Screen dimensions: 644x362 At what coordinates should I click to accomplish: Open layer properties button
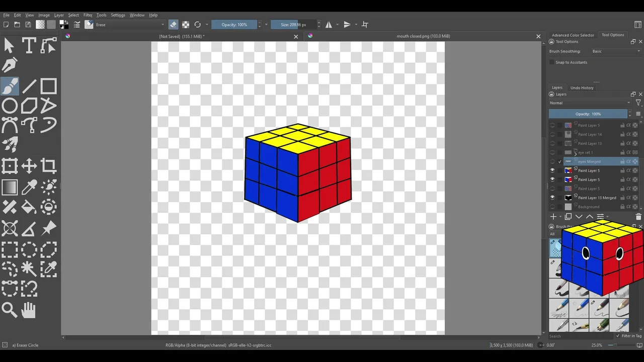point(600,217)
